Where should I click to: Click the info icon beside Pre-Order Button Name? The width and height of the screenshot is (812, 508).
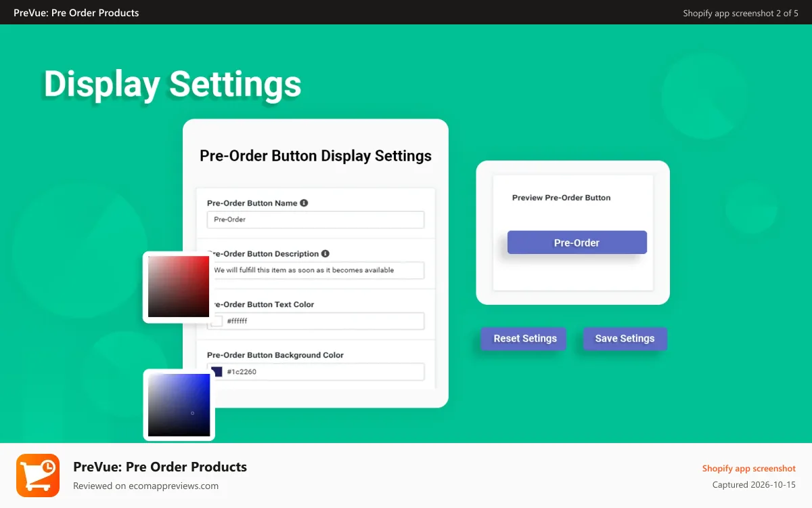304,203
